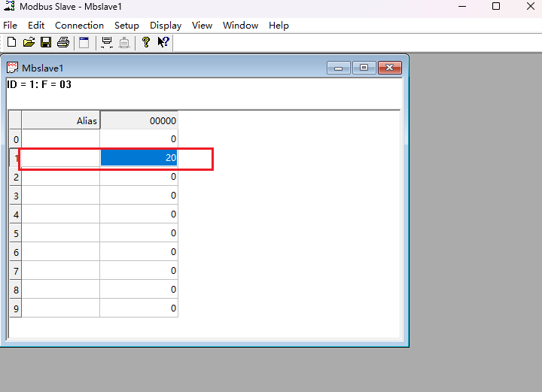Select the highlighted cell with value 20
The image size is (542, 392).
point(139,158)
